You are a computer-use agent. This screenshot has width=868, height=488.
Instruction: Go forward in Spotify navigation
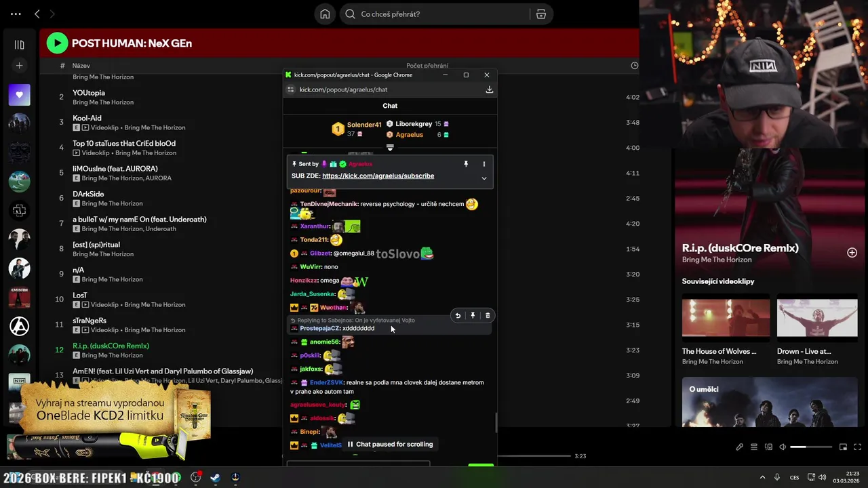(52, 14)
